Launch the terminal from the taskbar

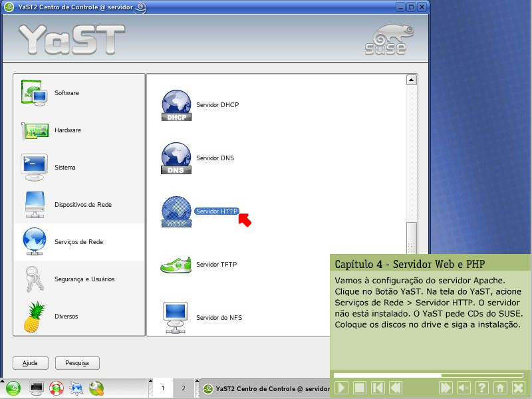(37, 388)
